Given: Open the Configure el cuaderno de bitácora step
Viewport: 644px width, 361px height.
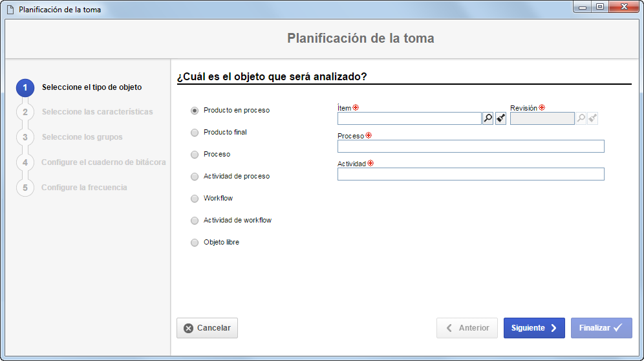Looking at the screenshot, I should [103, 162].
